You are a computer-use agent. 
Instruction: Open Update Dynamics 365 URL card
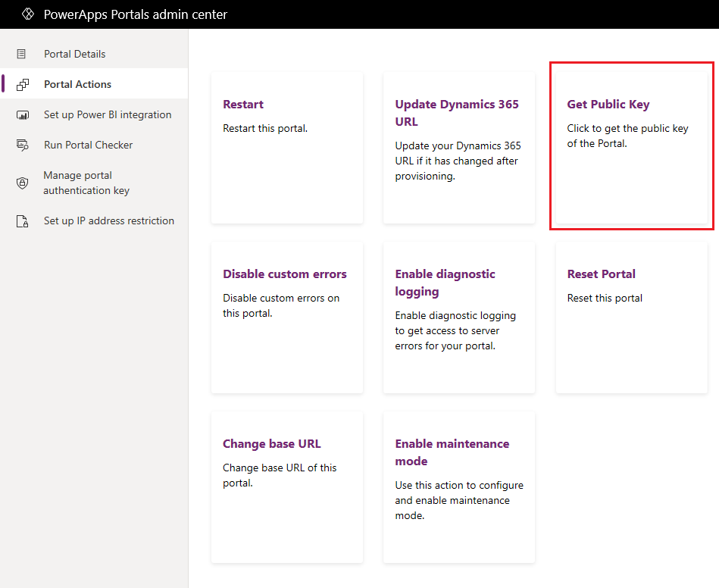(x=459, y=148)
